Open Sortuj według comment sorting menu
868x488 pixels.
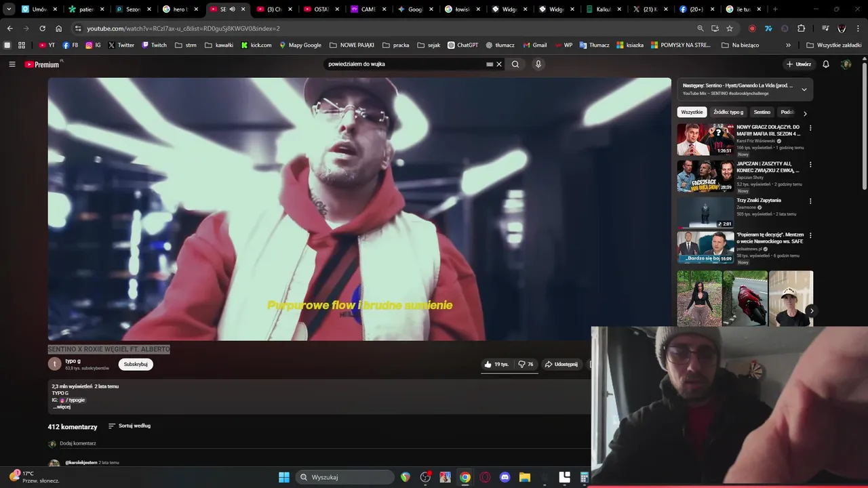click(130, 426)
